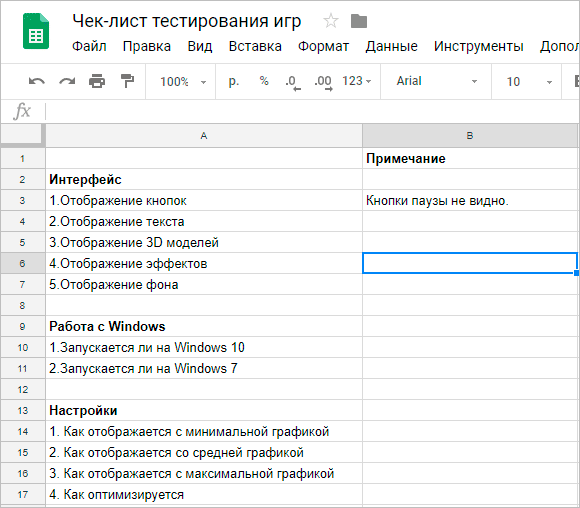Click the select-all corner box
580x508 pixels.
tap(21, 134)
